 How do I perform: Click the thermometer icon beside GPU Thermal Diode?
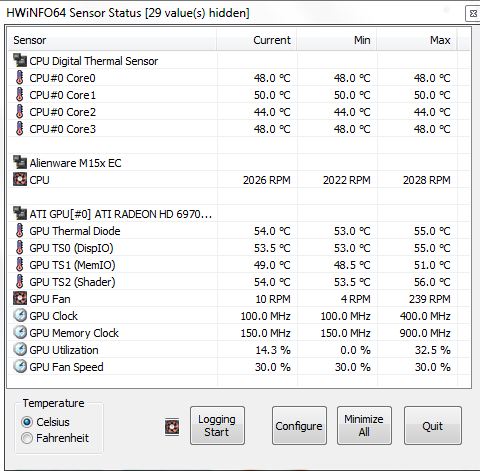tap(20, 231)
